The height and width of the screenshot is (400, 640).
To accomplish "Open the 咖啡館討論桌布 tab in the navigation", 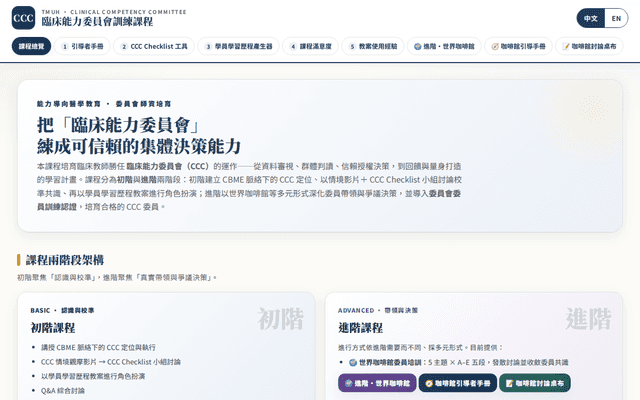I will point(589,46).
